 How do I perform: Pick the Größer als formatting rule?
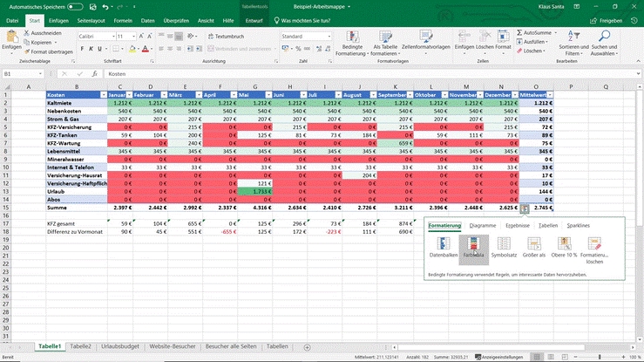[x=534, y=248]
